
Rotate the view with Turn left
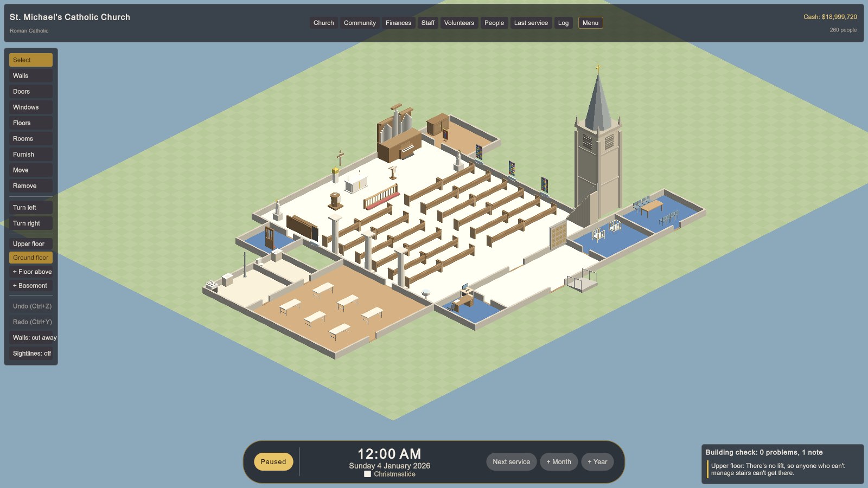[31, 208]
